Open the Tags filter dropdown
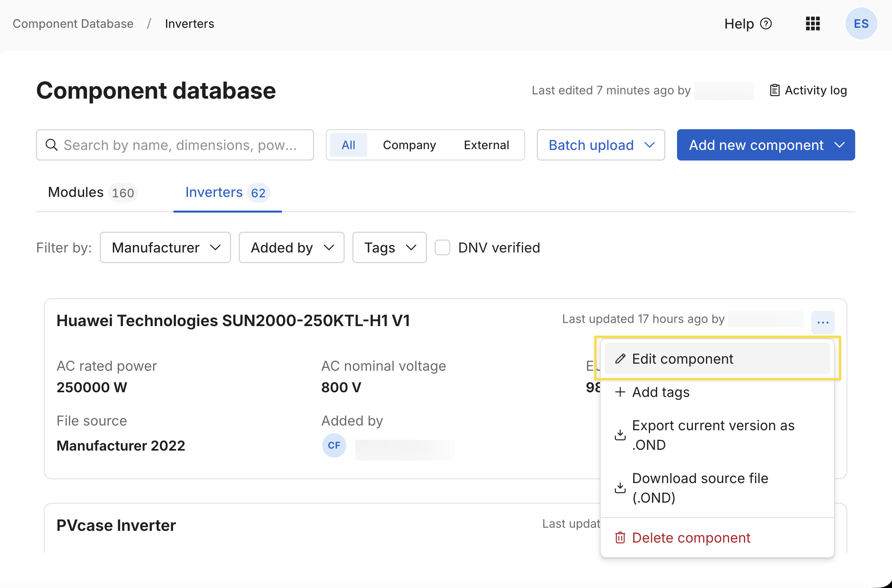Image resolution: width=892 pixels, height=588 pixels. pos(390,247)
